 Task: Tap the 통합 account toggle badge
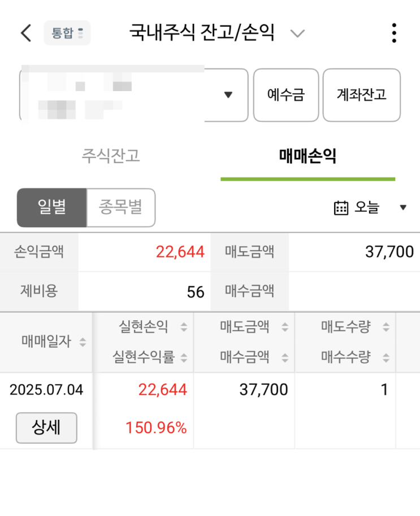[67, 33]
